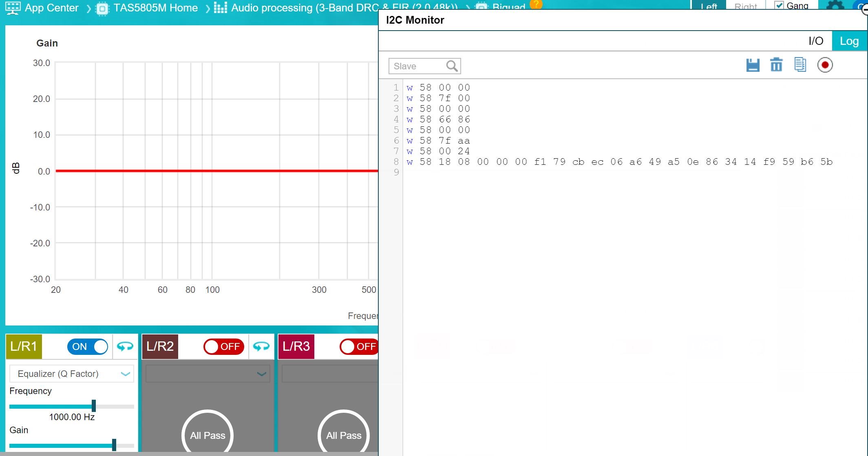
Task: Click the magnifier in the Slave search box
Action: click(452, 66)
